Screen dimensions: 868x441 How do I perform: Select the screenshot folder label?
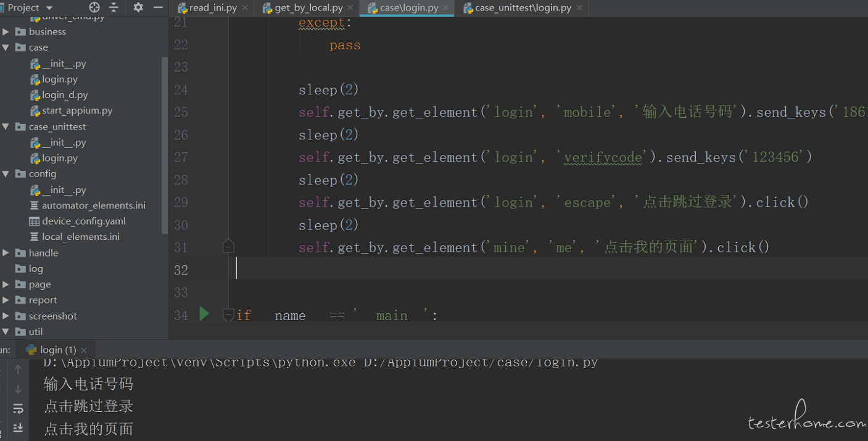[x=53, y=316]
